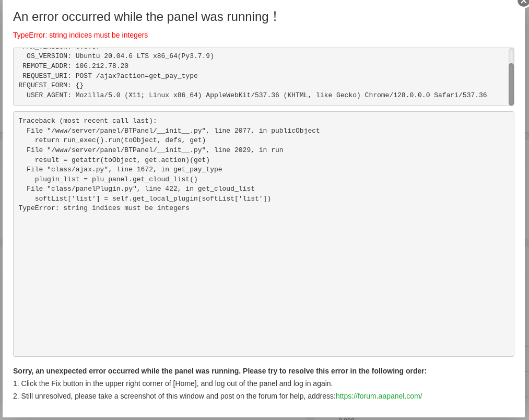Click the traceback line referencing line 2029

(x=155, y=150)
